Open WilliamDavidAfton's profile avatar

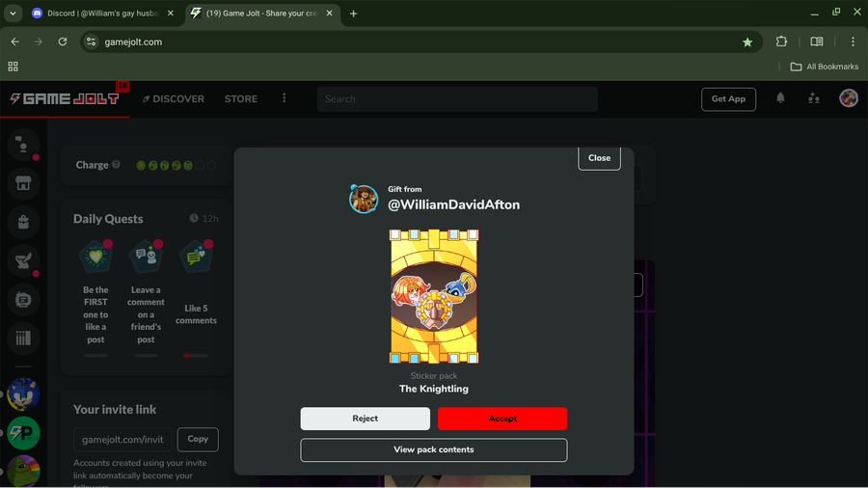point(364,199)
